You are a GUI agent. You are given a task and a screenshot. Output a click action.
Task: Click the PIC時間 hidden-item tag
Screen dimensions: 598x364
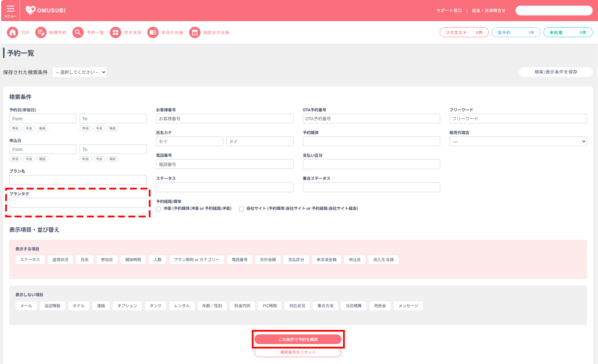(x=270, y=306)
